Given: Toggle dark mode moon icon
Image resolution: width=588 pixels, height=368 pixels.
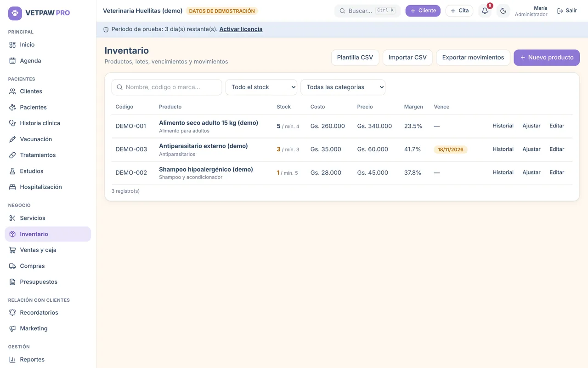Looking at the screenshot, I should point(503,11).
